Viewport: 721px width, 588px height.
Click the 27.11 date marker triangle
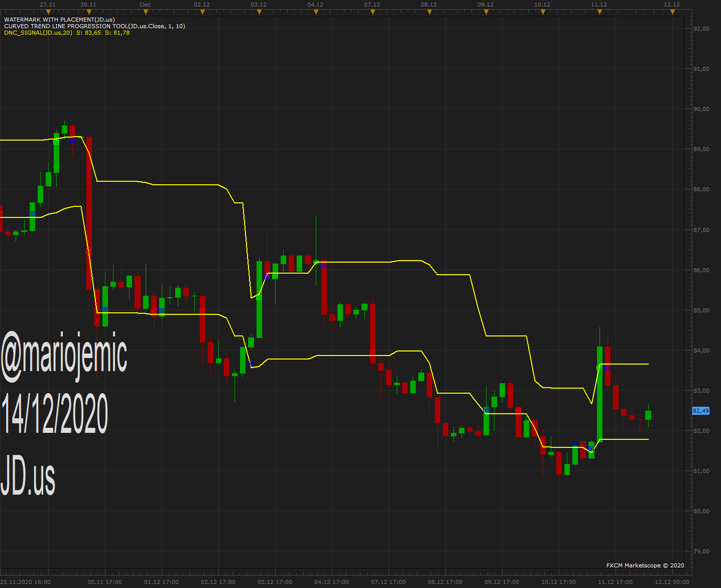tap(48, 12)
